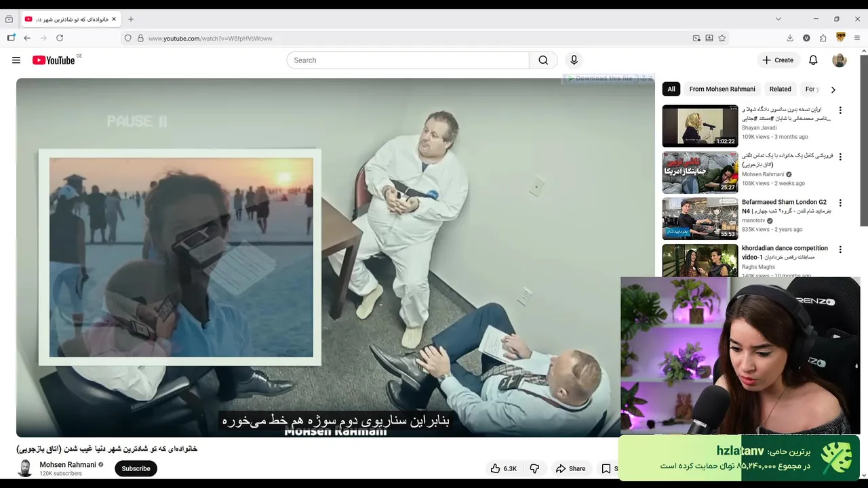
Task: Select the From Mohsen Rahmani chip
Action: pyautogui.click(x=722, y=89)
